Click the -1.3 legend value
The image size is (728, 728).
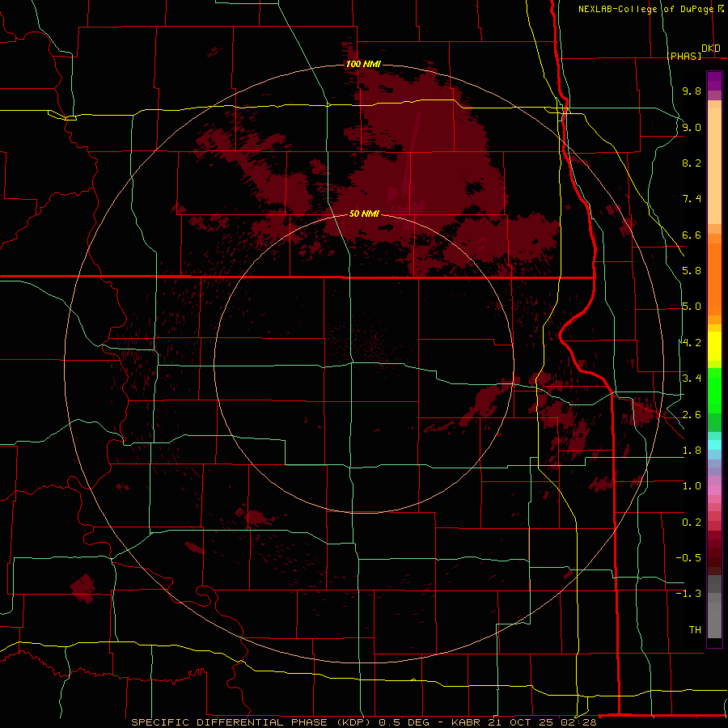(x=688, y=594)
